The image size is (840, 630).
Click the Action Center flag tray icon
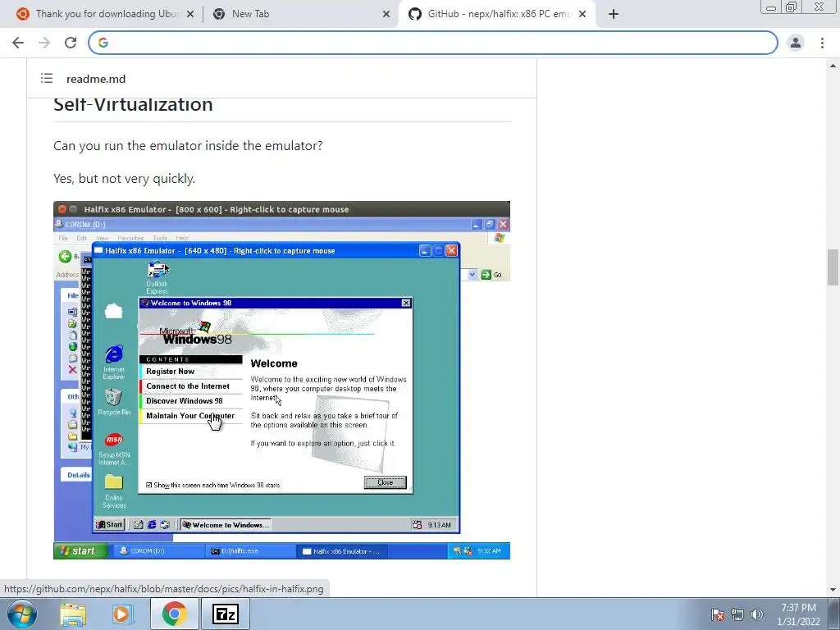pyautogui.click(x=718, y=614)
